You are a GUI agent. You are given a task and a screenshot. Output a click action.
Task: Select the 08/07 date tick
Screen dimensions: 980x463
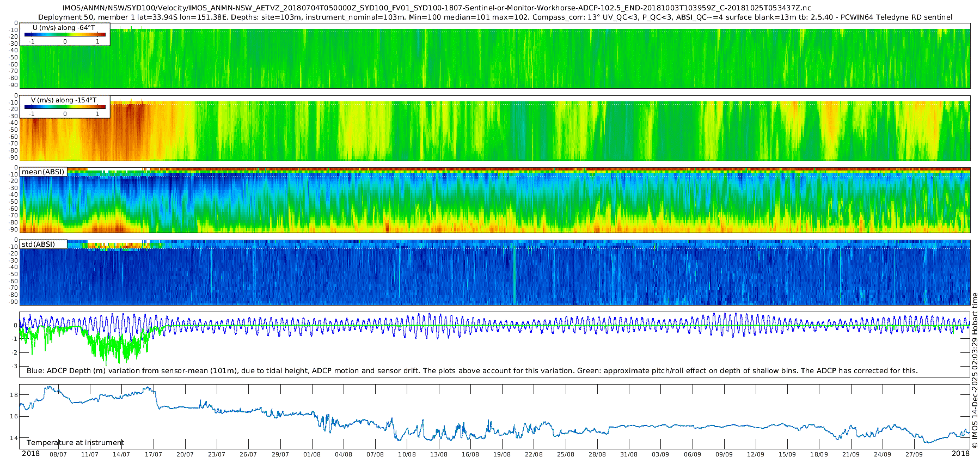point(58,455)
